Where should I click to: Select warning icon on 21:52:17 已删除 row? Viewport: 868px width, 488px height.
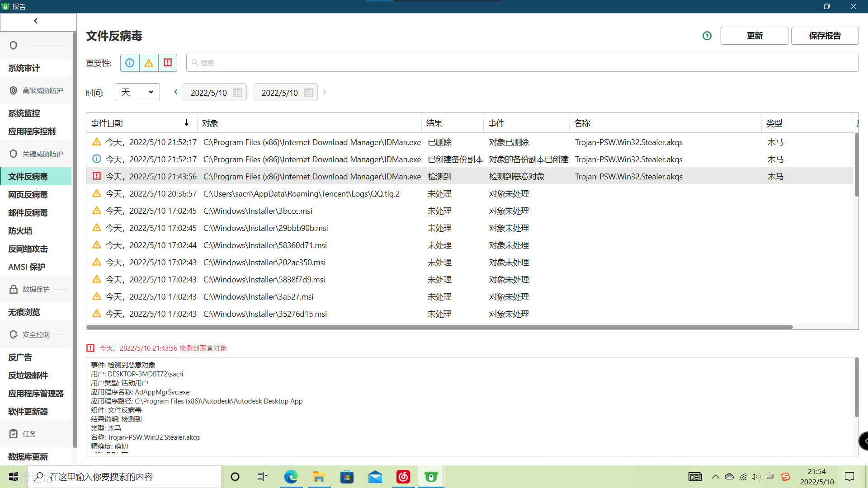[97, 142]
